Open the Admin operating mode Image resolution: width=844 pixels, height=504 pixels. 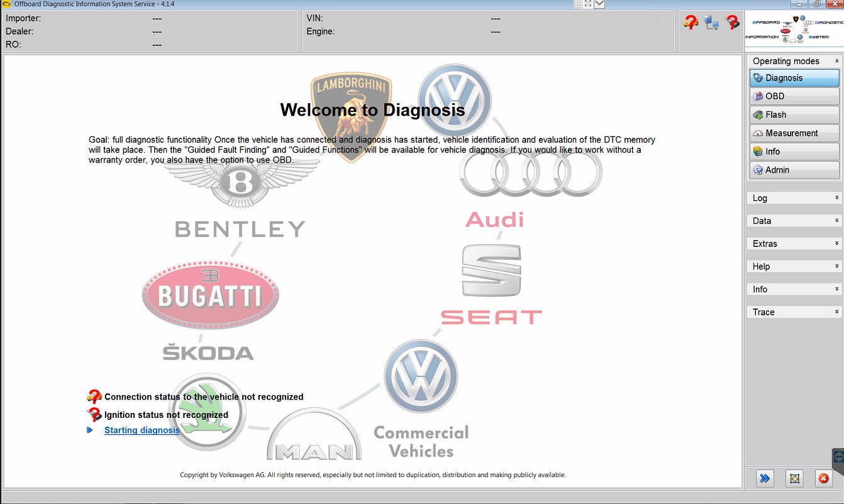(x=794, y=170)
